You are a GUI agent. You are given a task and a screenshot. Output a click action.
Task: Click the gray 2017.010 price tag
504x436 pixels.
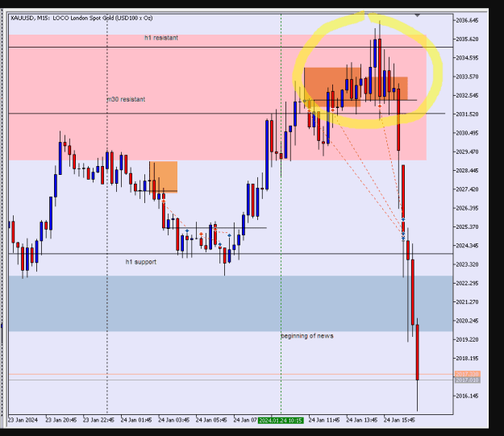468,380
